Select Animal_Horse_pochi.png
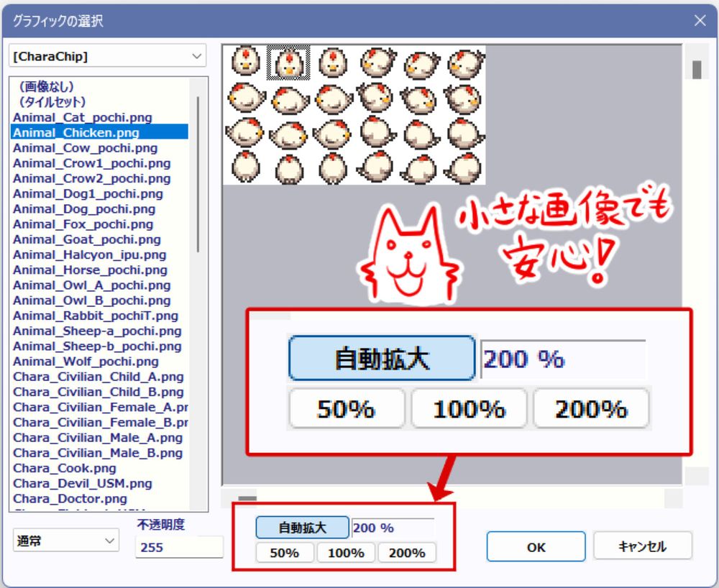The width and height of the screenshot is (719, 588). [x=99, y=270]
